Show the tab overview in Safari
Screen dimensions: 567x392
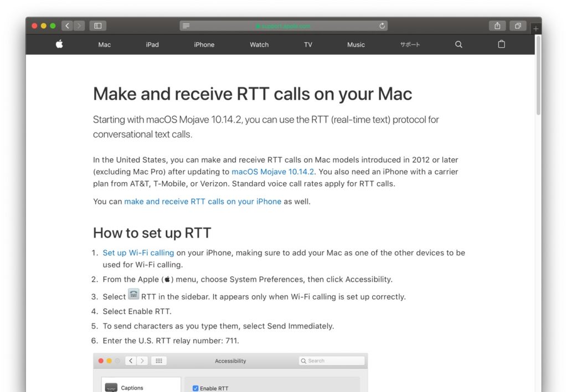(x=518, y=25)
